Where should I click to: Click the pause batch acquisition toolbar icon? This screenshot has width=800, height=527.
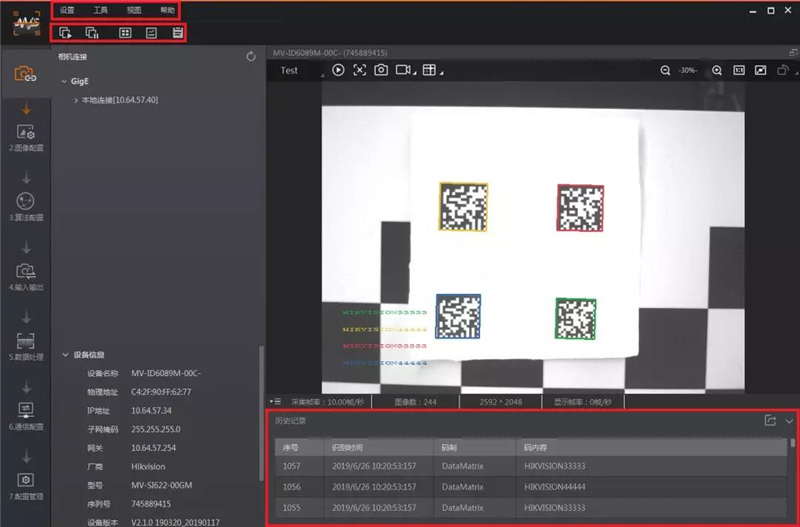coord(93,33)
